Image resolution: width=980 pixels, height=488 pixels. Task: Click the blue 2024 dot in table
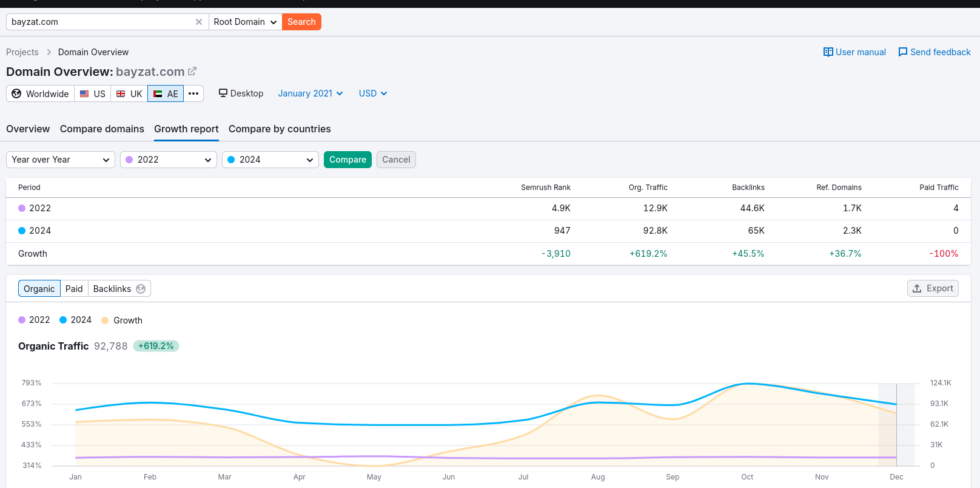(x=22, y=231)
